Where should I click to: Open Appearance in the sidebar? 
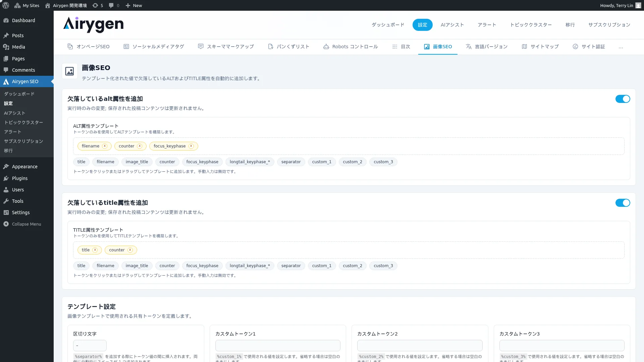point(27,167)
